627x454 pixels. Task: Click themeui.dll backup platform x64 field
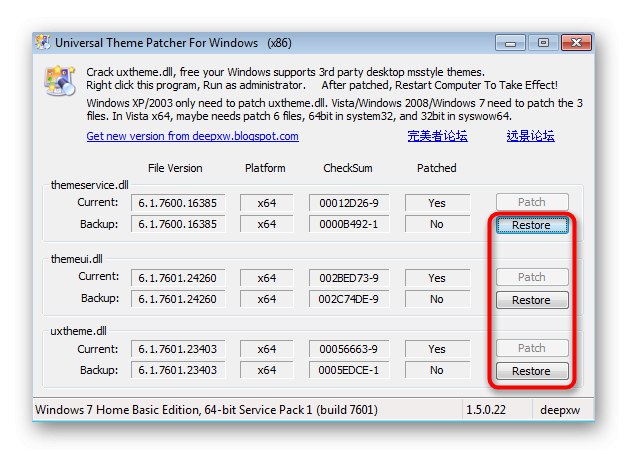coord(267,299)
